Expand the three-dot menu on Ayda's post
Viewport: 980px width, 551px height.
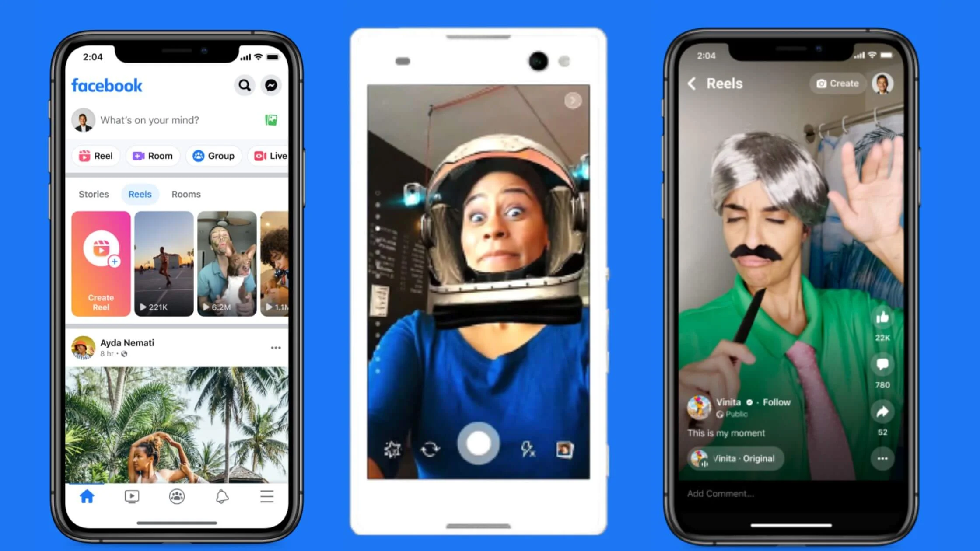[x=275, y=348]
